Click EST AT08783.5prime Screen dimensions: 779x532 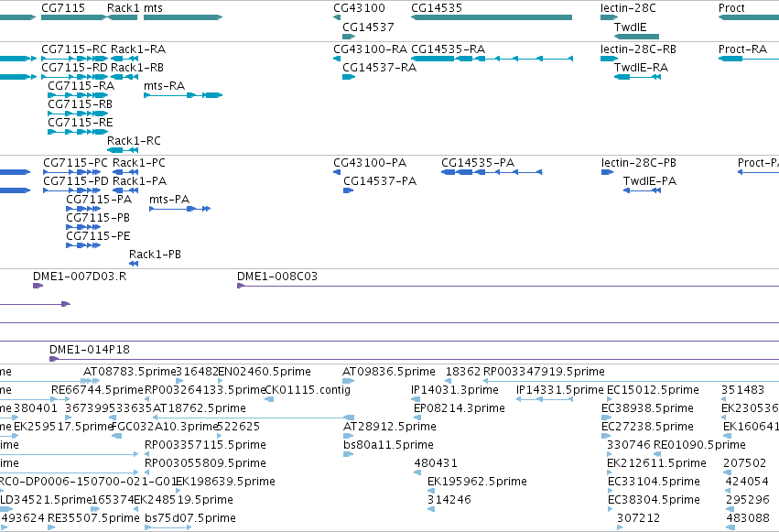(130, 372)
